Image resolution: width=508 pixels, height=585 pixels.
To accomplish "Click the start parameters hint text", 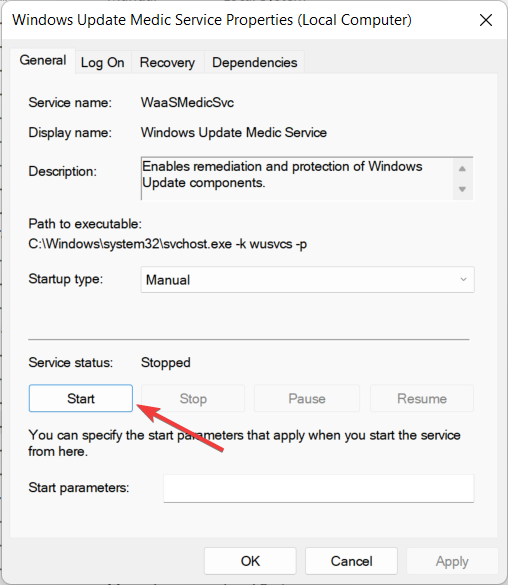I will coord(244,443).
